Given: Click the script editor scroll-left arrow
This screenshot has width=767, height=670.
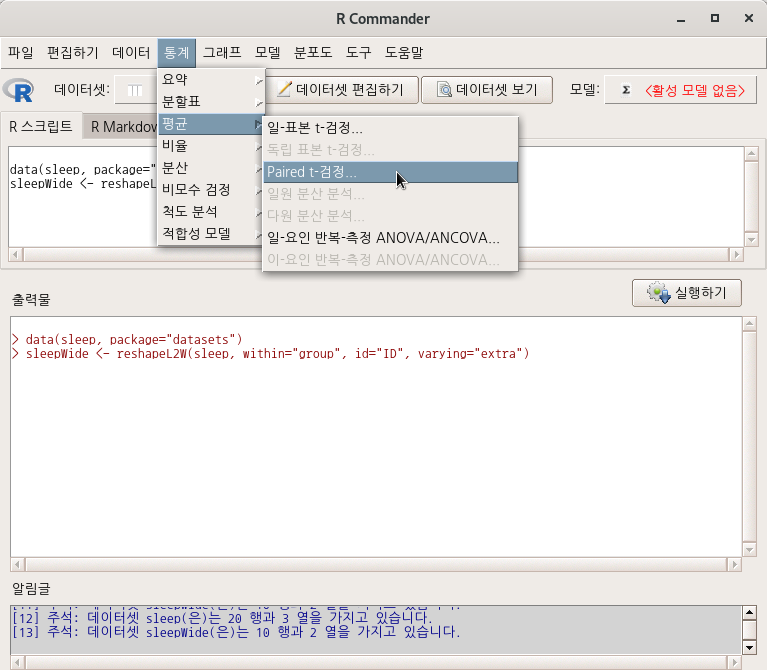Looking at the screenshot, I should pos(16,254).
